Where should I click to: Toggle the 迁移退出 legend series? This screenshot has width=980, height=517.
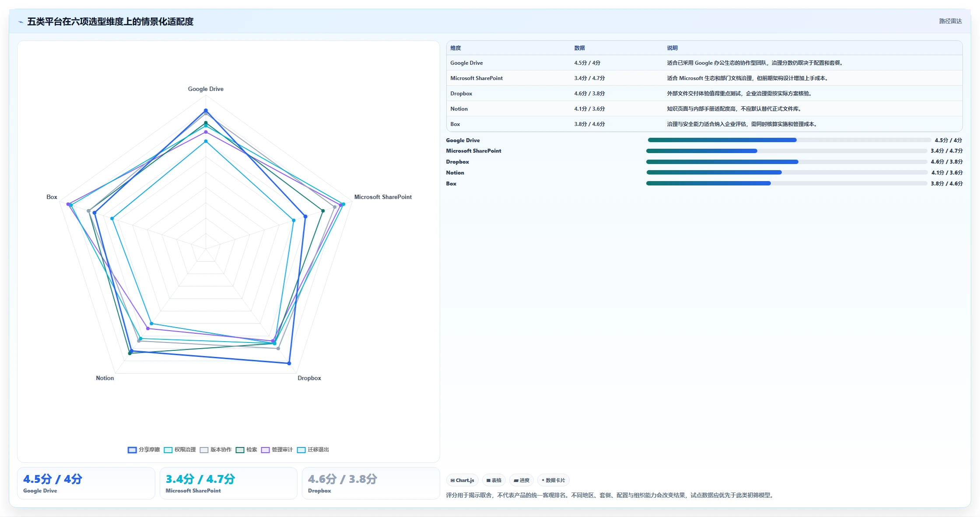tap(313, 450)
